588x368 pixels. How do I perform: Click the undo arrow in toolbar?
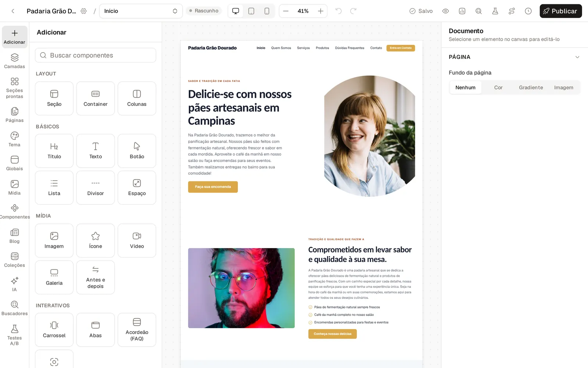tap(338, 11)
